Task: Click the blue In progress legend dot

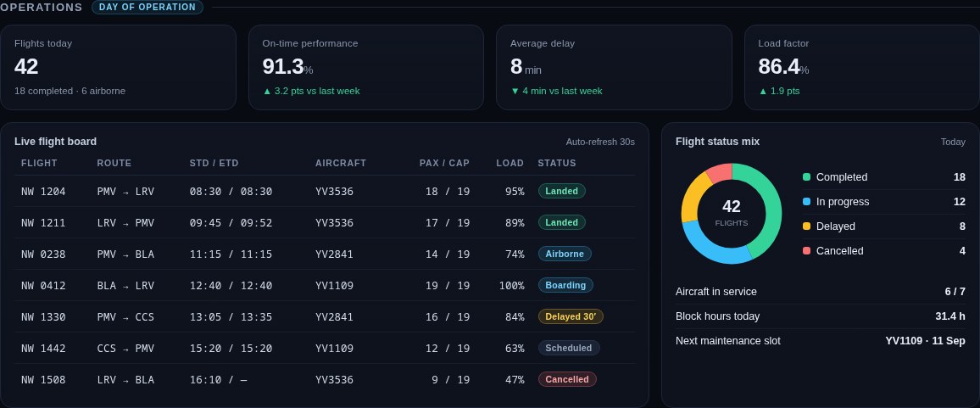Action: (x=806, y=202)
